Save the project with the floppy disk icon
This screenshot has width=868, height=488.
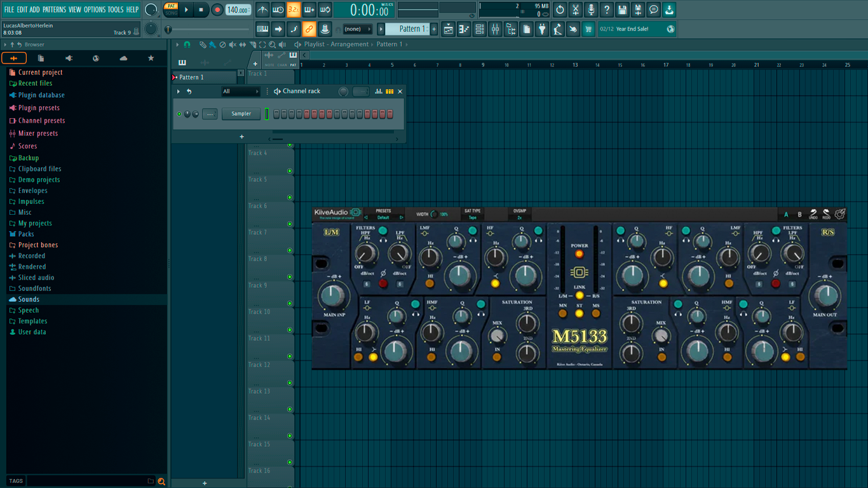[622, 10]
